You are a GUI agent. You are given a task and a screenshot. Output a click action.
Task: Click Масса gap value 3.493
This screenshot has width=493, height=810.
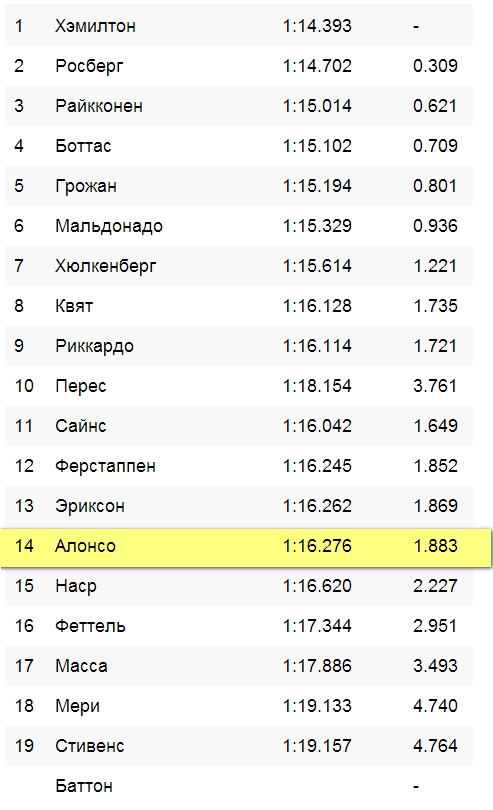[x=435, y=666]
